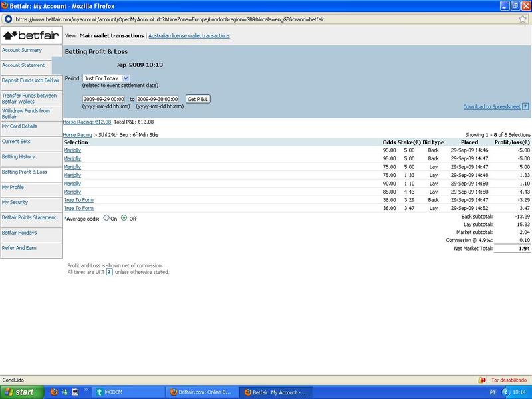The height and width of the screenshot is (399, 532).
Task: Open Betfair Points Statement
Action: coord(29,217)
